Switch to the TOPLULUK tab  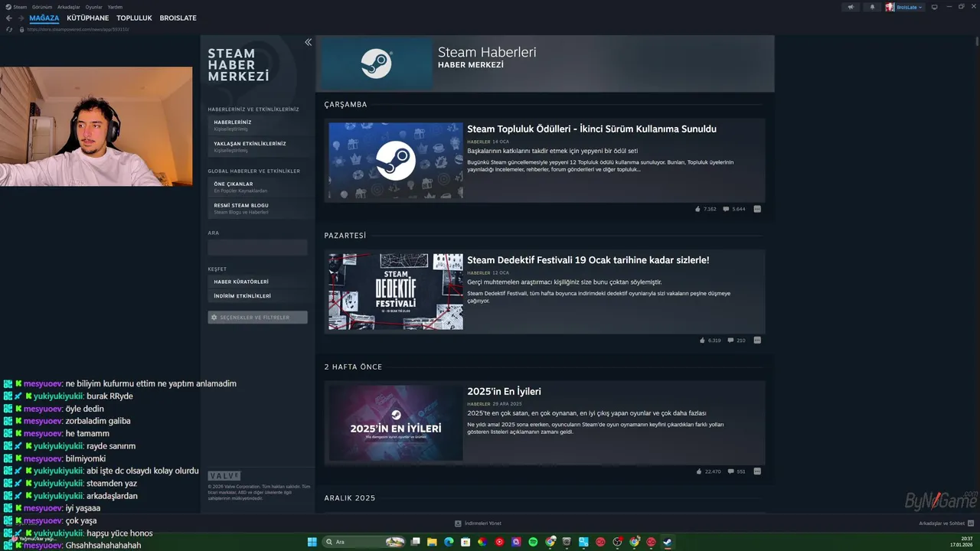[x=135, y=18]
